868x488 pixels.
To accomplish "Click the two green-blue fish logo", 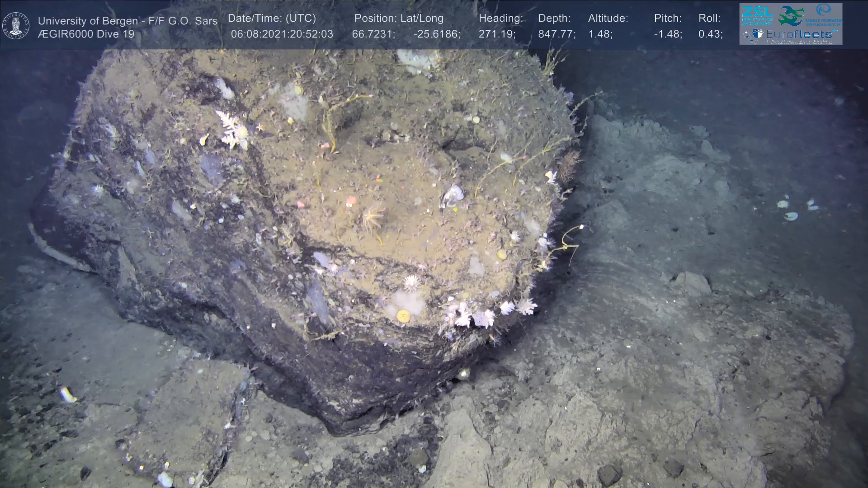I will [791, 16].
